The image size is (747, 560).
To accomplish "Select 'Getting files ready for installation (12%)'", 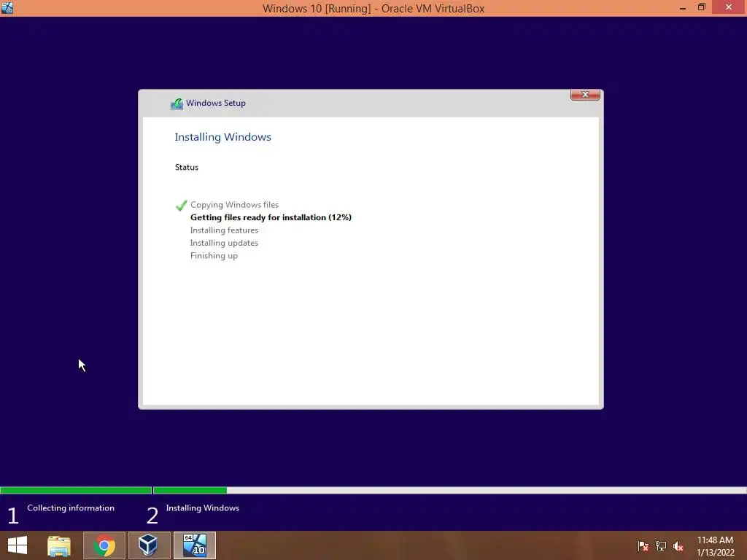I will (x=271, y=217).
